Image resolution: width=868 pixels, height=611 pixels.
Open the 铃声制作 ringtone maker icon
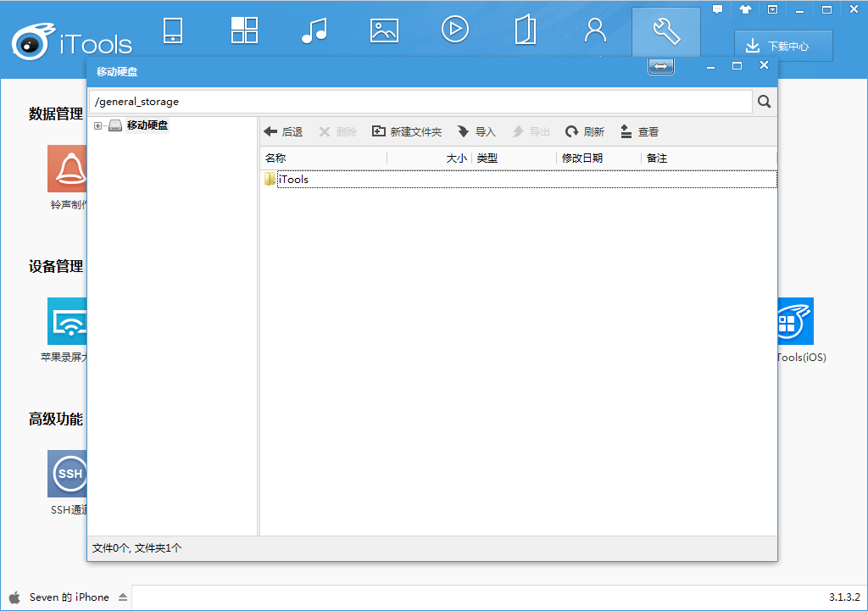coord(67,169)
